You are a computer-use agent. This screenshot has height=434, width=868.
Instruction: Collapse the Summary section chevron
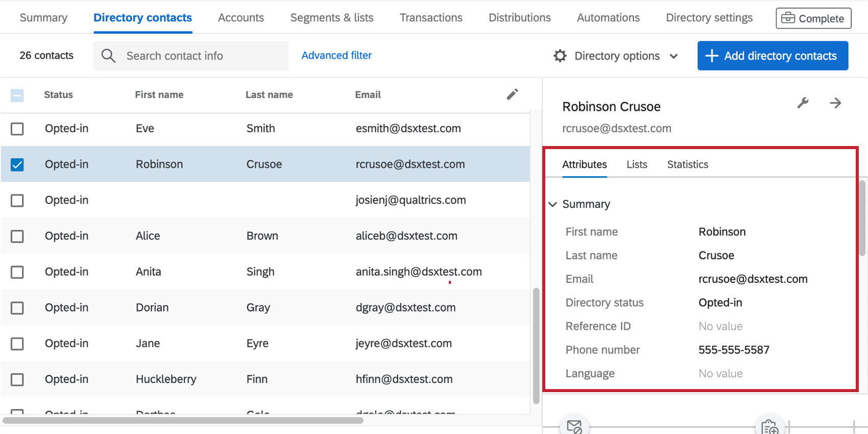(552, 204)
